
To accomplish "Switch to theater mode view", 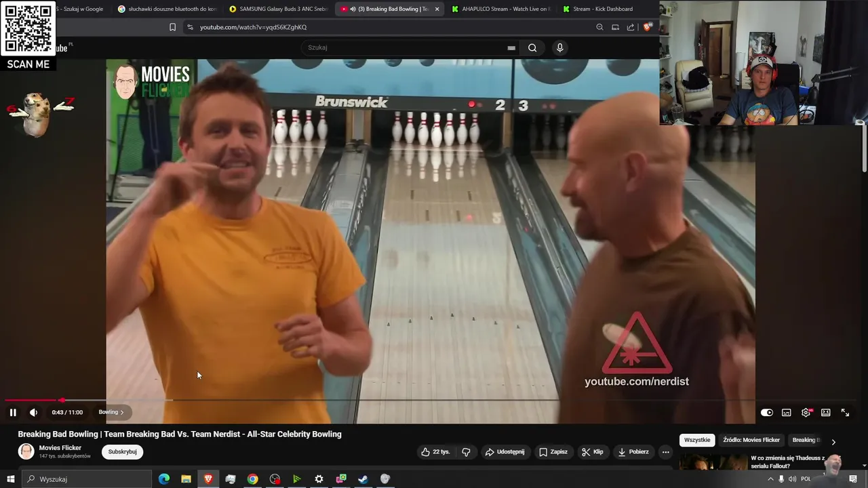I will point(825,413).
